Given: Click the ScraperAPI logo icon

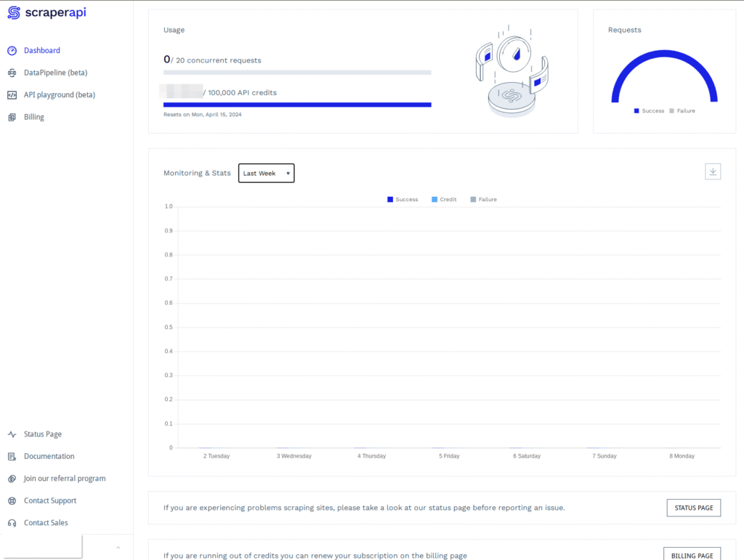Looking at the screenshot, I should tap(12, 13).
